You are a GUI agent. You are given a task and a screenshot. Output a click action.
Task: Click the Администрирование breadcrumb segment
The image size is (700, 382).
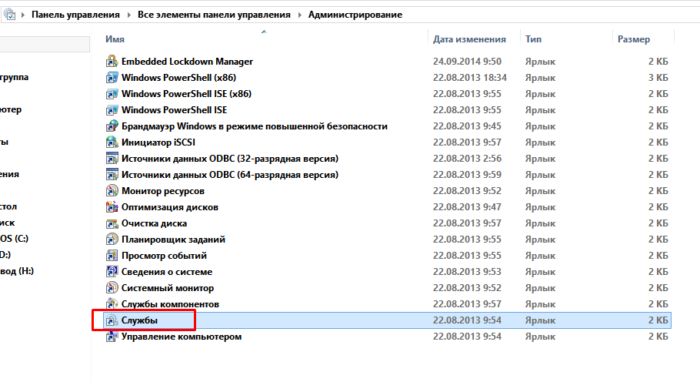click(355, 15)
